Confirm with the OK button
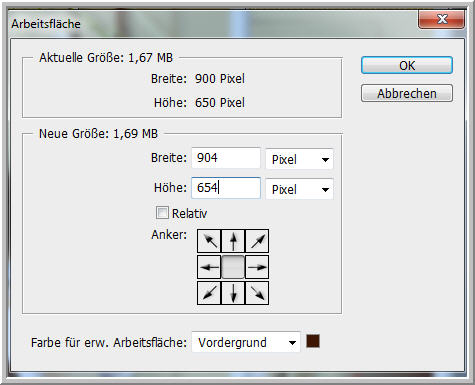This screenshot has width=475, height=385. click(407, 65)
